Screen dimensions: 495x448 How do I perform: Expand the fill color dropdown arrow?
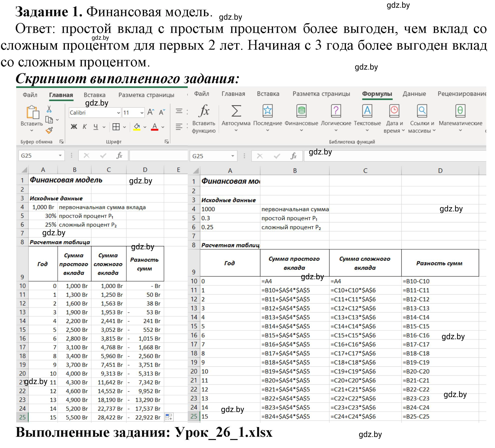[145, 127]
